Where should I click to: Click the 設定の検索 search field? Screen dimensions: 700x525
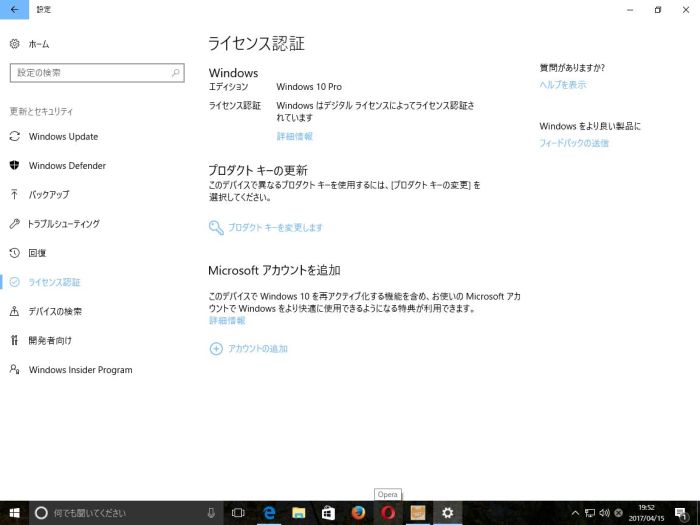pyautogui.click(x=96, y=73)
